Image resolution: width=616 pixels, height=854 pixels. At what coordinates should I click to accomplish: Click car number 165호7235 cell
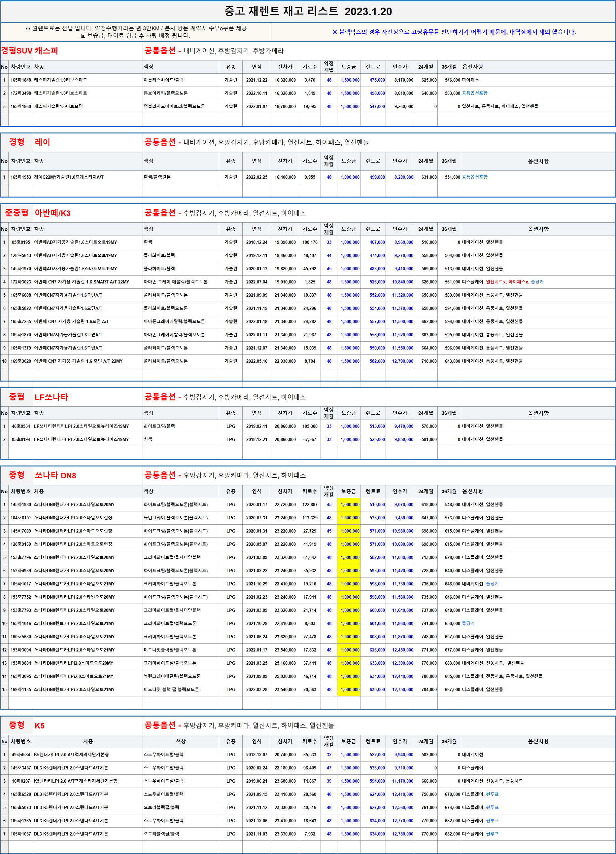click(21, 321)
